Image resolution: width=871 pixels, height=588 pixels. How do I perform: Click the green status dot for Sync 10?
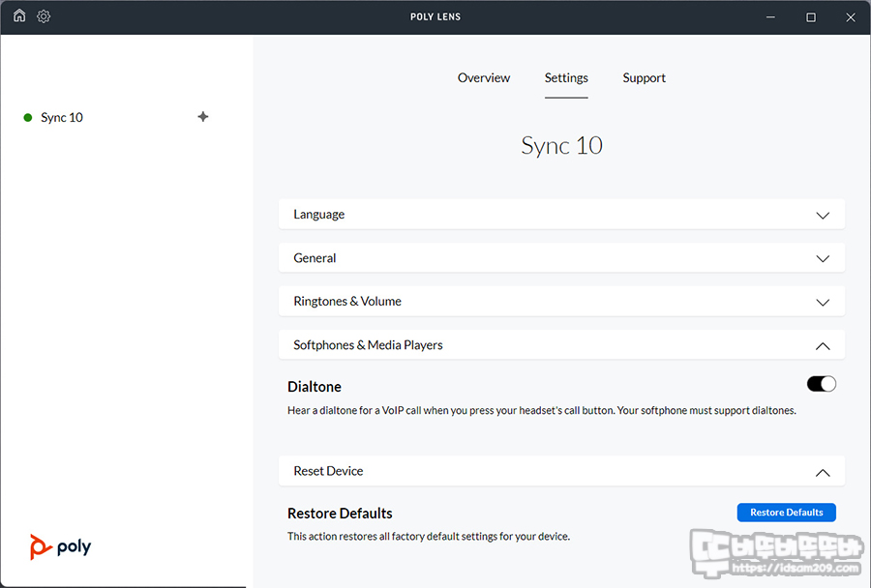(x=28, y=117)
